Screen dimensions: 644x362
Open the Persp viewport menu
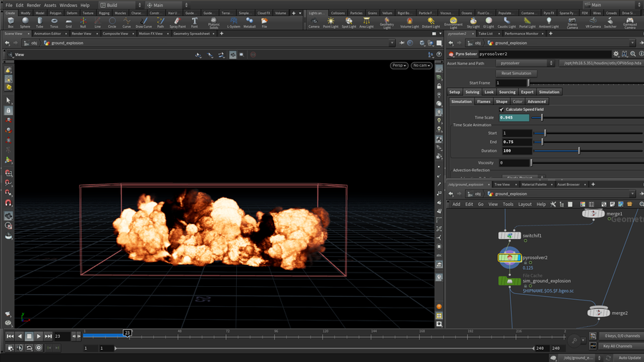click(x=399, y=65)
